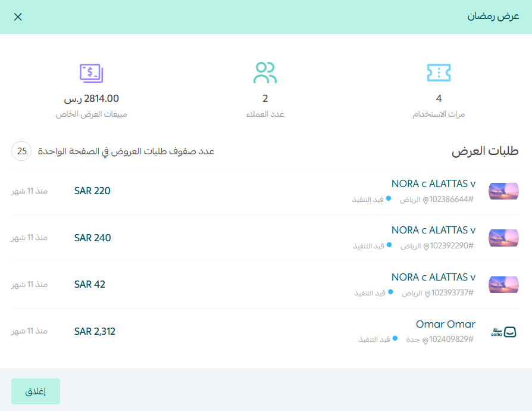Click the customers count people icon
The height and width of the screenshot is (411, 532).
[x=265, y=73]
